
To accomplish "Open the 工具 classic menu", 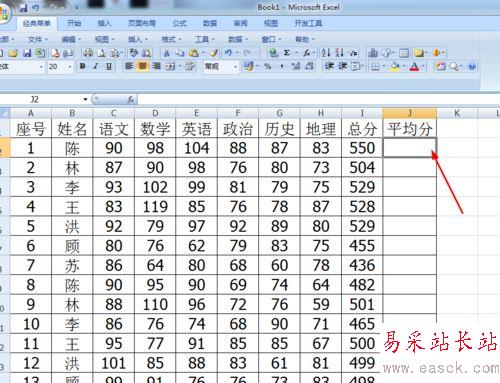I will 204,40.
